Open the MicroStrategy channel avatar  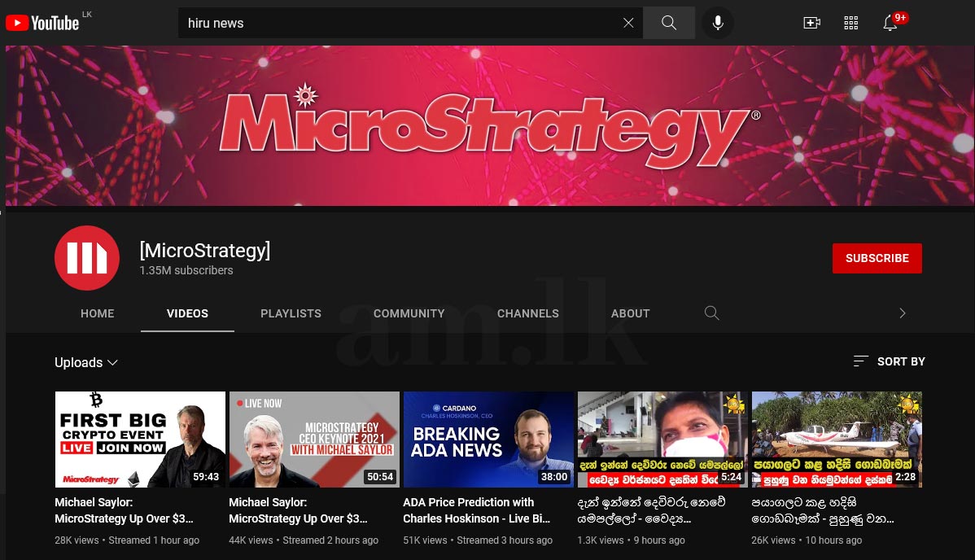point(87,258)
